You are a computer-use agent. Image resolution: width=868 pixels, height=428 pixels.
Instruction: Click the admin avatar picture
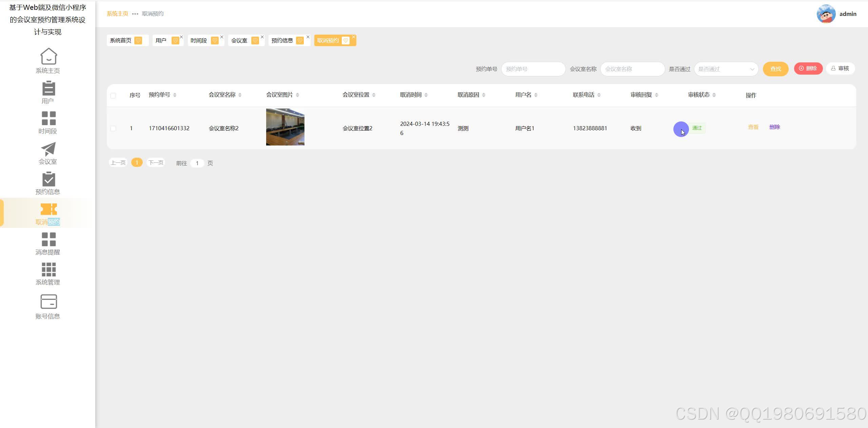pos(826,14)
